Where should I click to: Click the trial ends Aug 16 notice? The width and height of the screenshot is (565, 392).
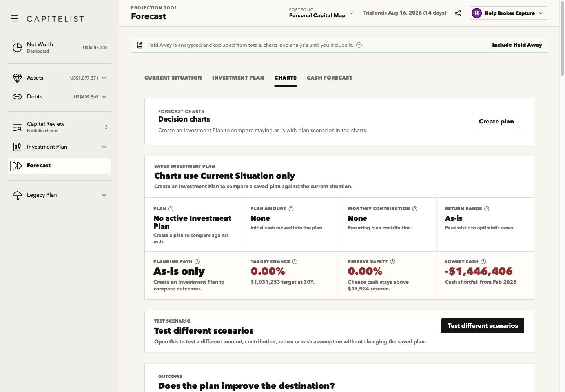[405, 13]
